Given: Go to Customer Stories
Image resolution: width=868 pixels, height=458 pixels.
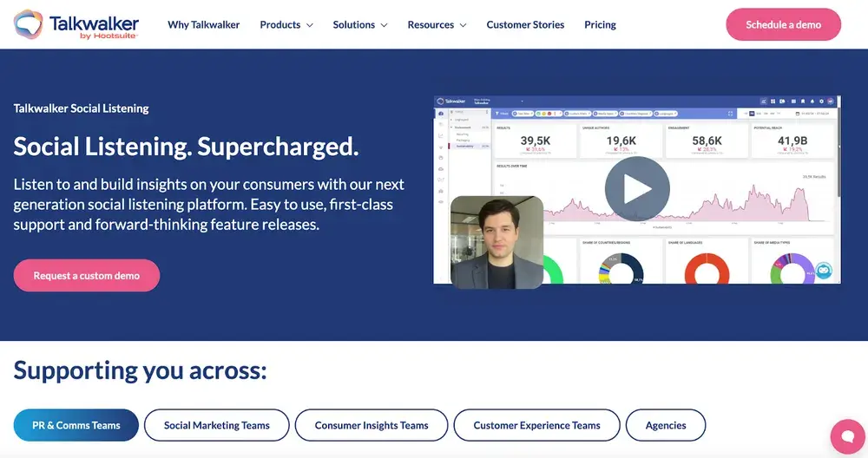Looking at the screenshot, I should (525, 25).
